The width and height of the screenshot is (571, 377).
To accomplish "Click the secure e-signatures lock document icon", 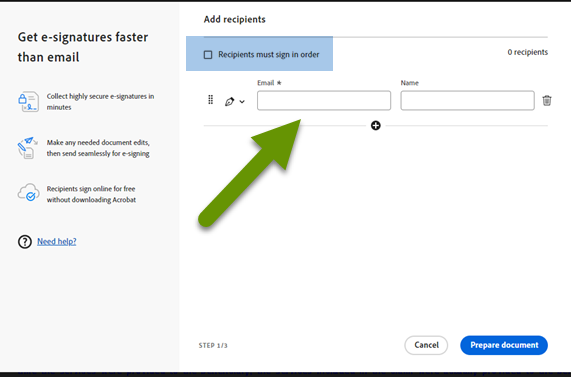I will coord(28,102).
